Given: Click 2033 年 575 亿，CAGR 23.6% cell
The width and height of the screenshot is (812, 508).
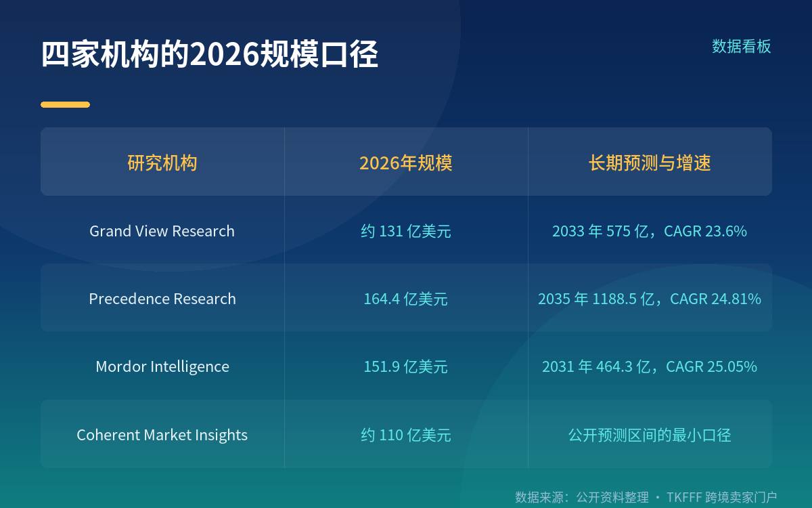Looking at the screenshot, I should coord(650,231).
